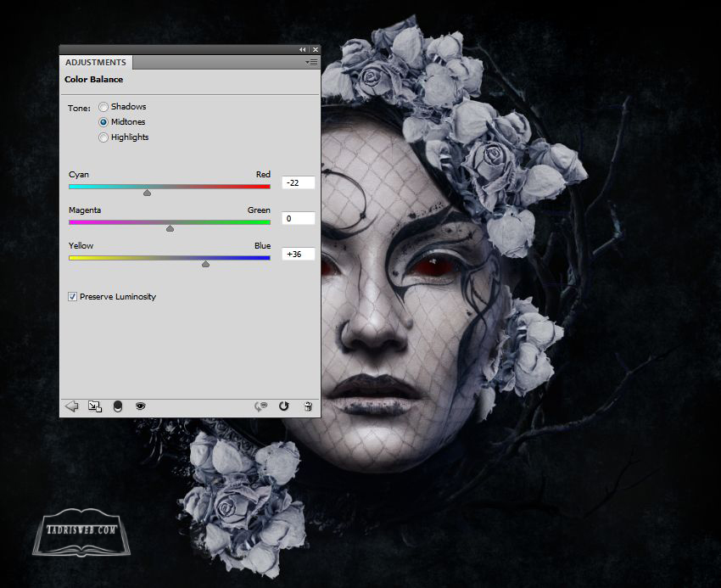The image size is (721, 588).
Task: Reset adjustment to defaults icon
Action: point(284,406)
